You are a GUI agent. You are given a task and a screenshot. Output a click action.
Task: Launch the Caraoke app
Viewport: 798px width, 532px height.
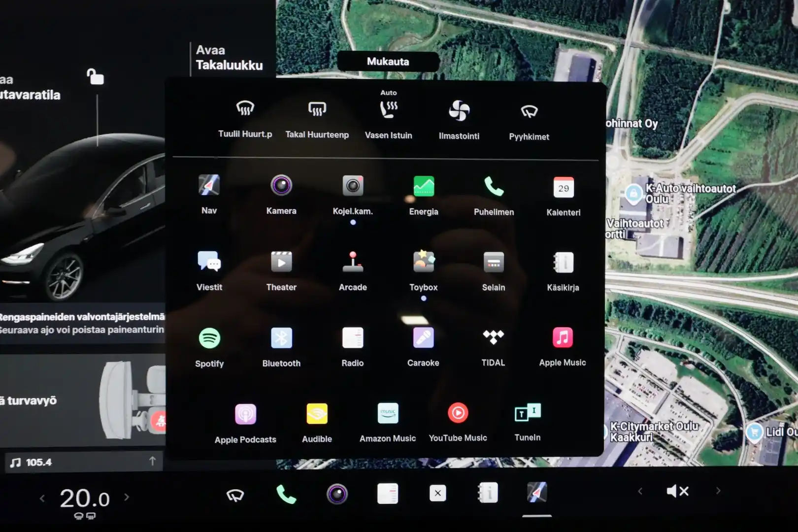(x=423, y=338)
